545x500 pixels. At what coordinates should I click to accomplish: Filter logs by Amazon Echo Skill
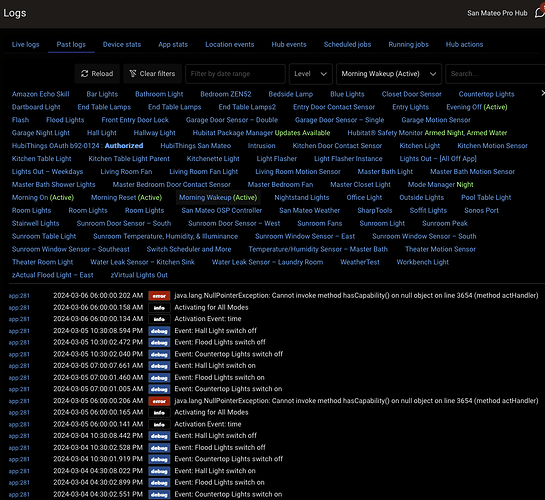coord(40,94)
